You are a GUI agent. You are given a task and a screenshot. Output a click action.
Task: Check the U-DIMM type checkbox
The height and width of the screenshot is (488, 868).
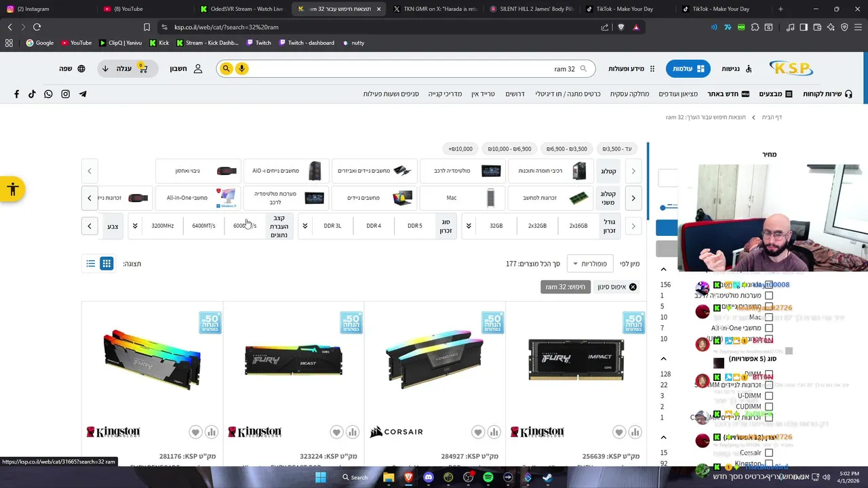(x=768, y=396)
